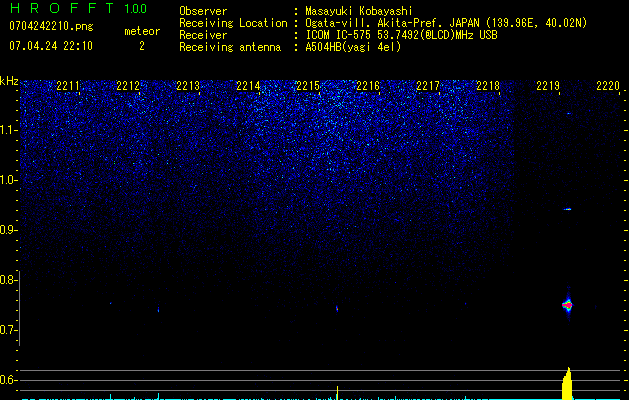Image resolution: width=629 pixels, height=400 pixels.
Task: Click the tall yellow power peak at 2219
Action: (x=567, y=384)
